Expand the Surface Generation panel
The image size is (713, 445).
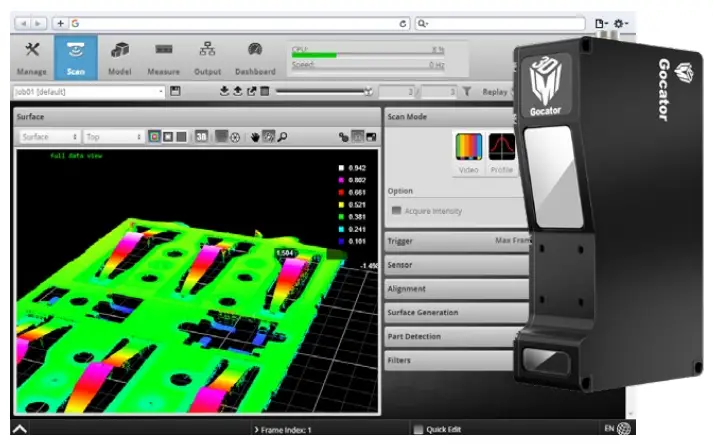tap(456, 312)
